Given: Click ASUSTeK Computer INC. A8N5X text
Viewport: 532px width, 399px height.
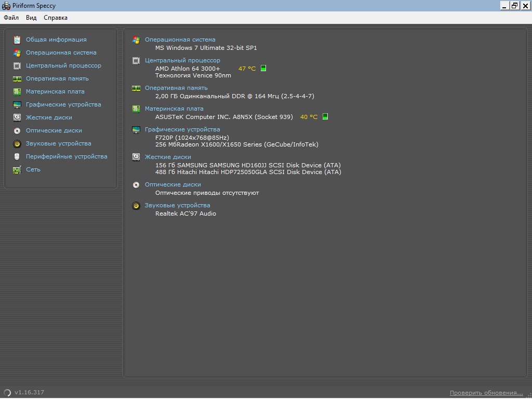Looking at the screenshot, I should pyautogui.click(x=224, y=117).
